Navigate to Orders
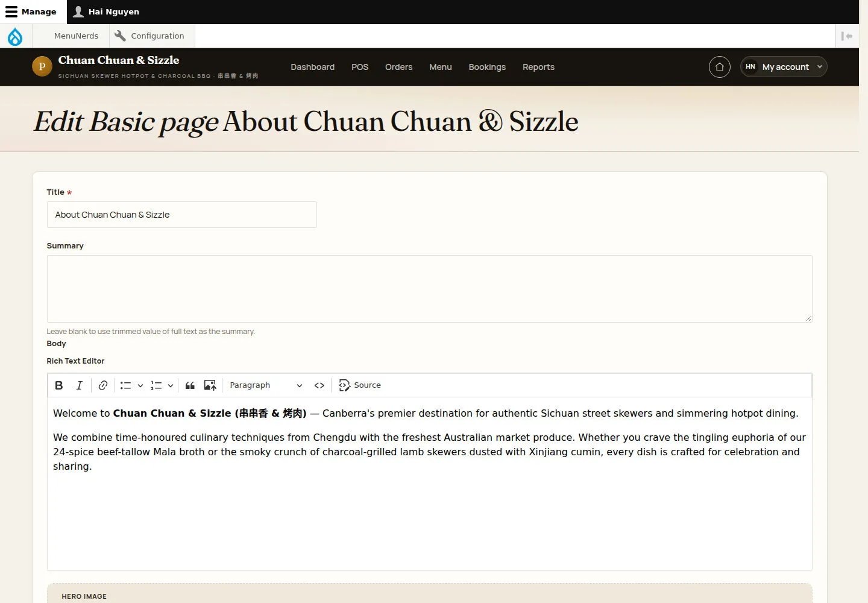This screenshot has width=868, height=603. click(398, 67)
